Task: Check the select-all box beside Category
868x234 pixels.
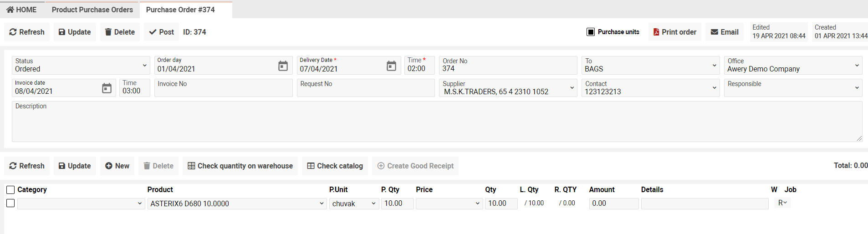Action: pos(10,190)
